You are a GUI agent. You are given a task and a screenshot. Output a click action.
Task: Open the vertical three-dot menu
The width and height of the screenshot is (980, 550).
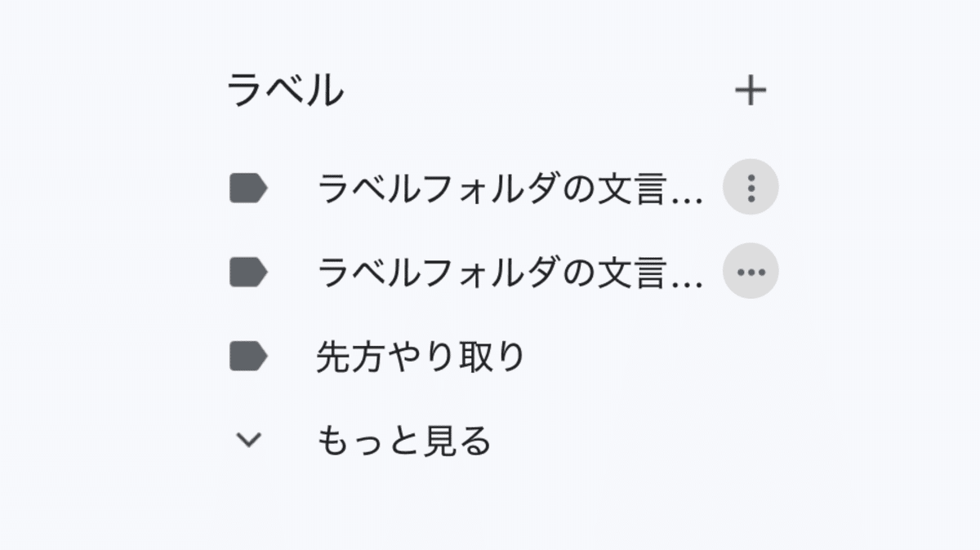(x=751, y=188)
